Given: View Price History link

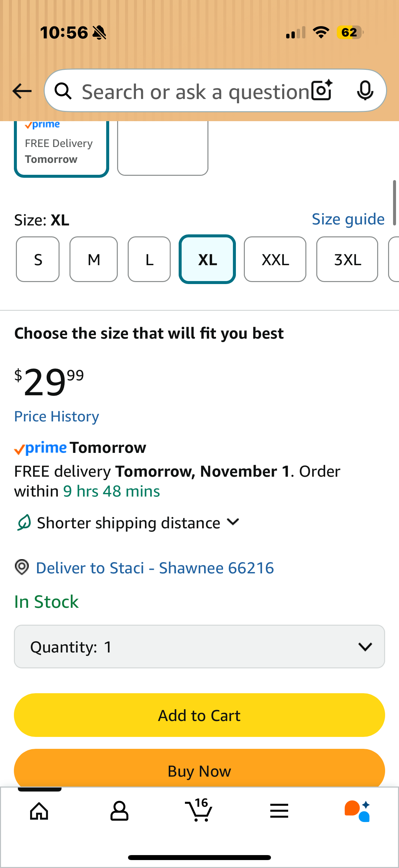Looking at the screenshot, I should (57, 416).
